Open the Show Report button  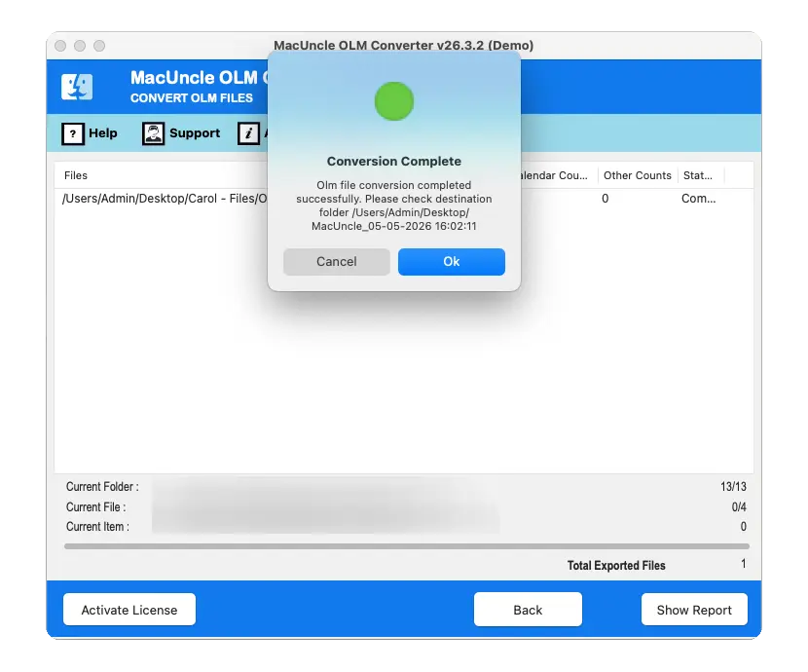point(694,610)
